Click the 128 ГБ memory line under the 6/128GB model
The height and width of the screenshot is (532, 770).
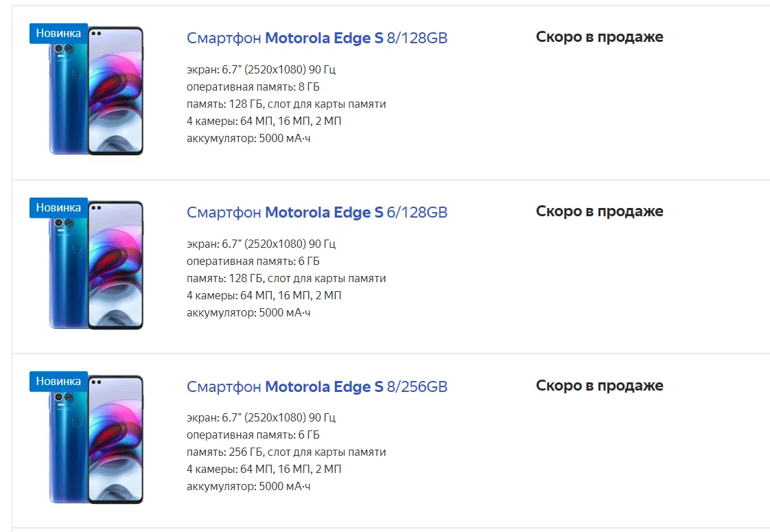tap(285, 279)
